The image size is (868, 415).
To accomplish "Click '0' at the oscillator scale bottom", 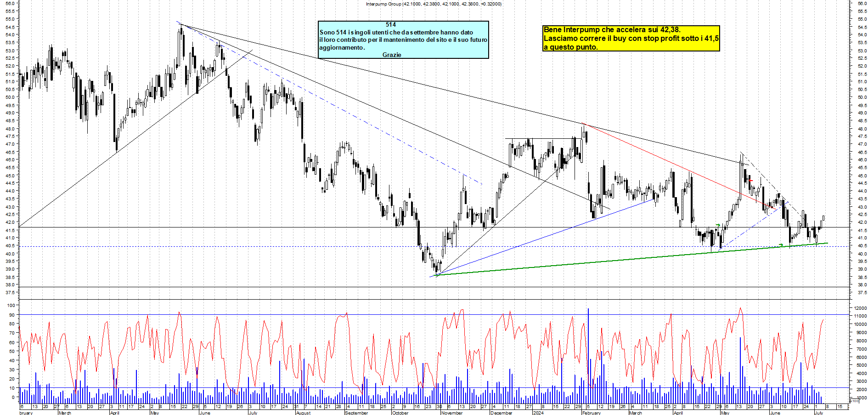I will (13, 398).
